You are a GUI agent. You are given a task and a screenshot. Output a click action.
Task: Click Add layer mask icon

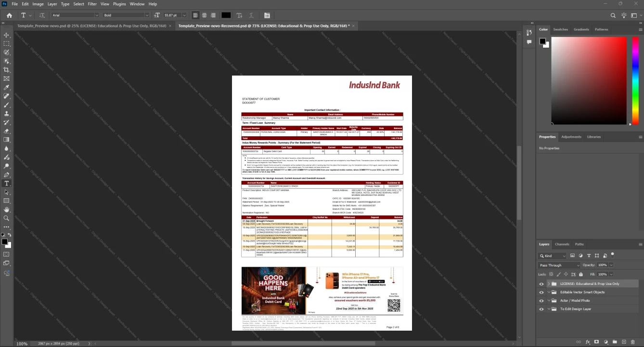pos(596,342)
